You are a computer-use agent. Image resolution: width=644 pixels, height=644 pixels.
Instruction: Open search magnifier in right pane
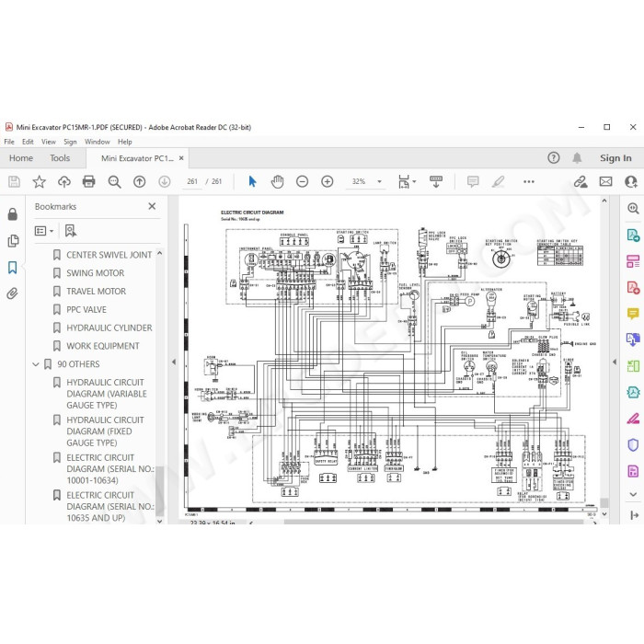pos(633,208)
